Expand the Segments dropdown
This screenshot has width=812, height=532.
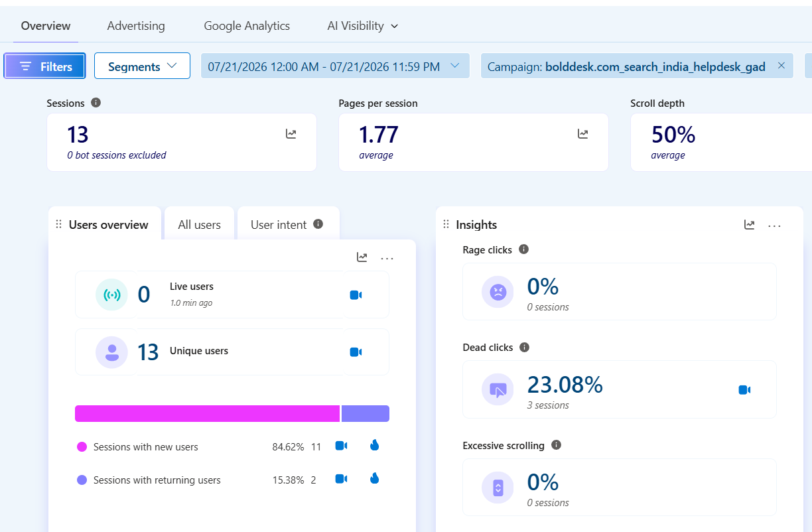pyautogui.click(x=143, y=66)
